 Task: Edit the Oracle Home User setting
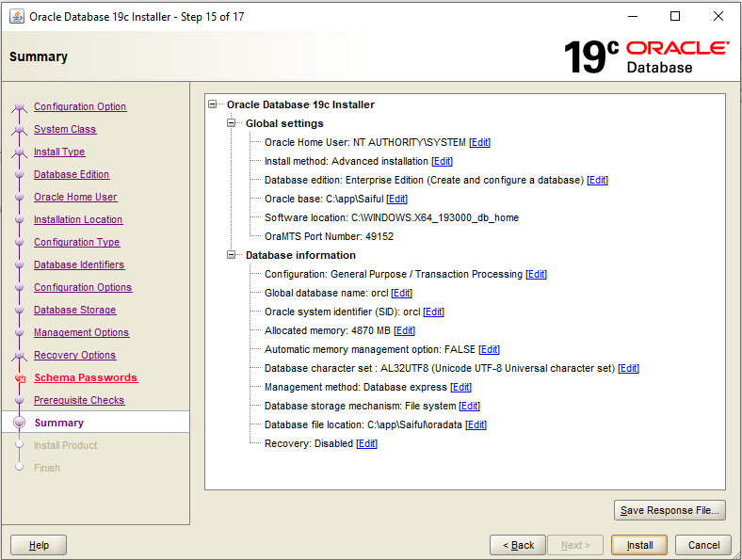(480, 142)
